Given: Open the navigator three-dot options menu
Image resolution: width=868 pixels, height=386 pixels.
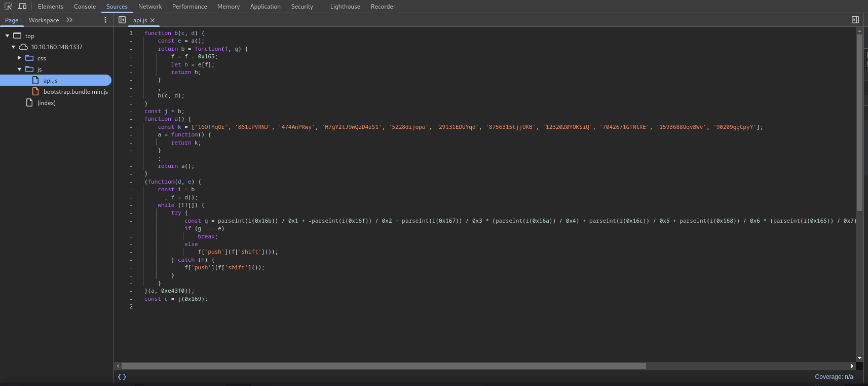Looking at the screenshot, I should [x=105, y=20].
